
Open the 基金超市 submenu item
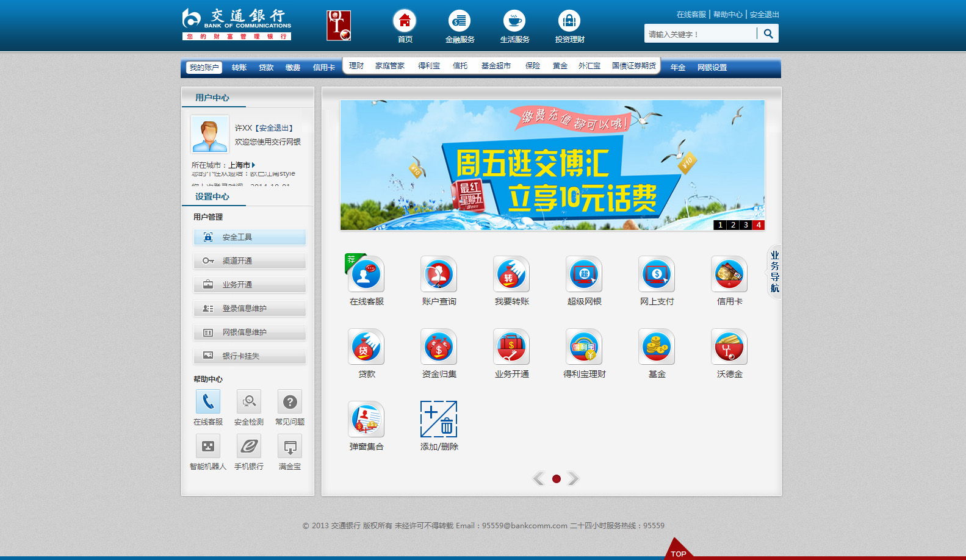pyautogui.click(x=496, y=66)
